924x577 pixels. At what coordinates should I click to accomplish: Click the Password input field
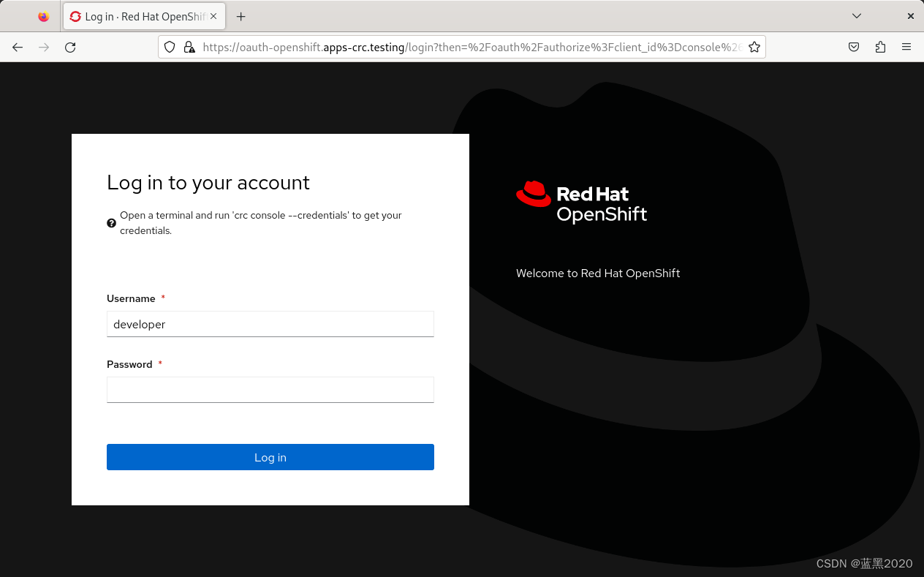click(270, 390)
